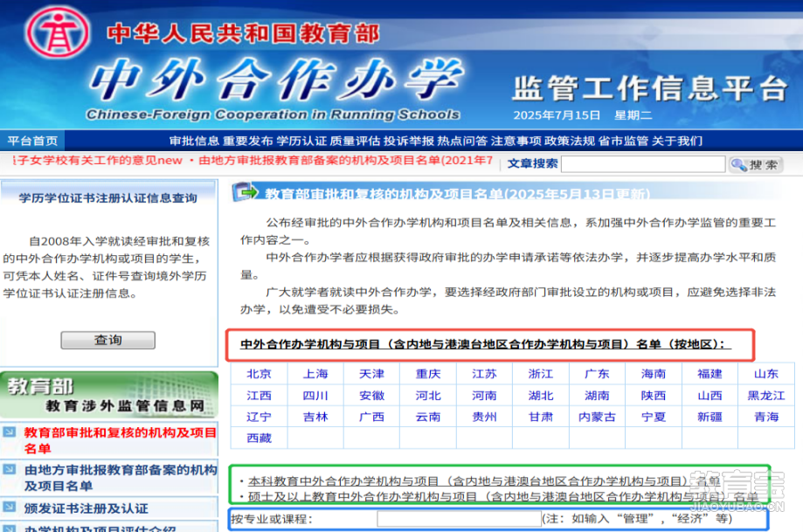Select region 云南
The height and width of the screenshot is (532, 803).
click(x=428, y=417)
